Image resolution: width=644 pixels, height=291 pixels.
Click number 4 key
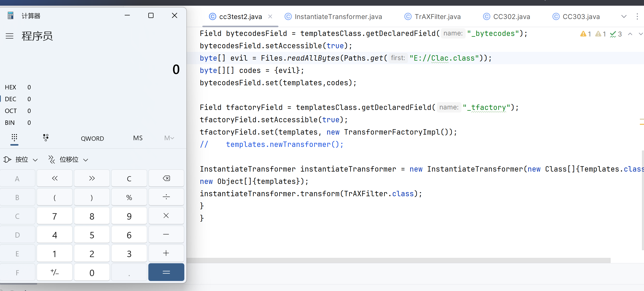[x=55, y=234]
